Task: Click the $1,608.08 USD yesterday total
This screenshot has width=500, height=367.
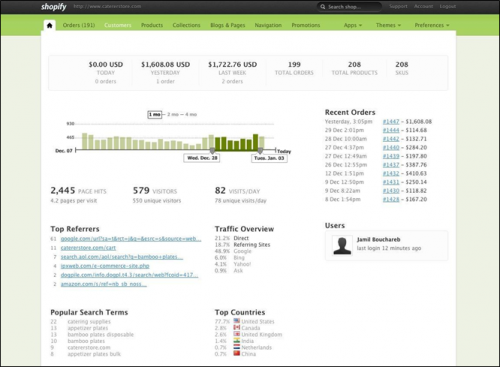Action: click(166, 65)
